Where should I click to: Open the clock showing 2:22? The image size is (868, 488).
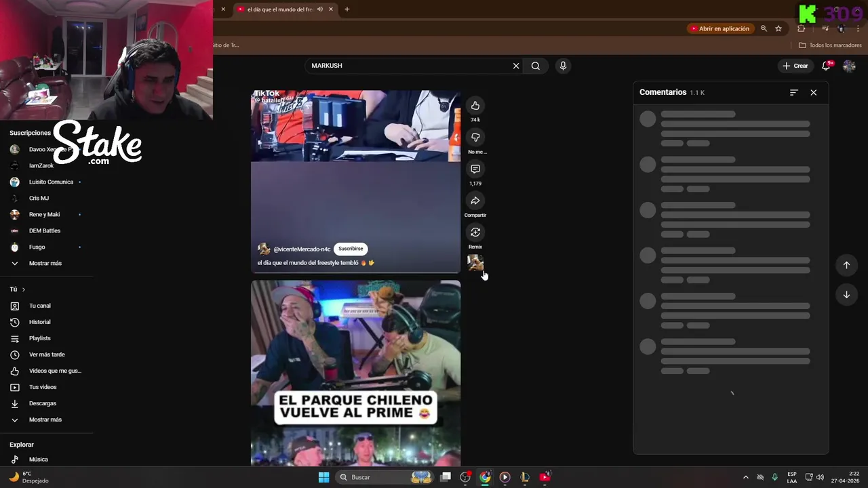[845, 477]
